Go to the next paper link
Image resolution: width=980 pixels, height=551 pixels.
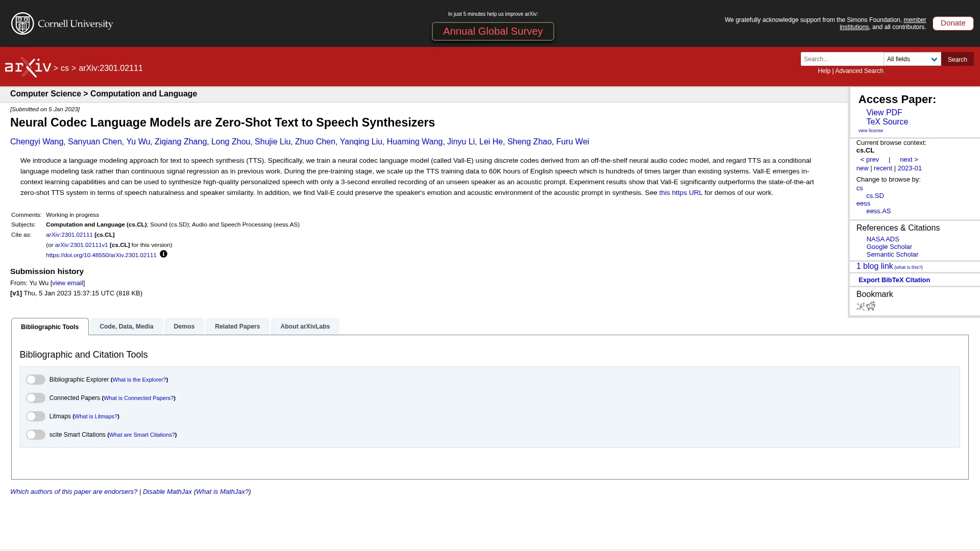coord(909,160)
